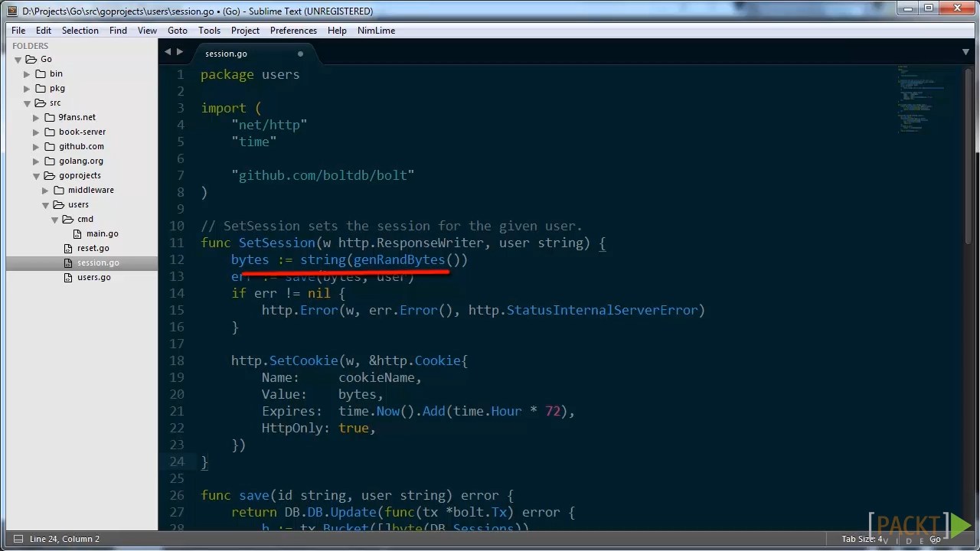Click the unsaved dot on session.go tab
The image size is (980, 551).
[x=300, y=54]
